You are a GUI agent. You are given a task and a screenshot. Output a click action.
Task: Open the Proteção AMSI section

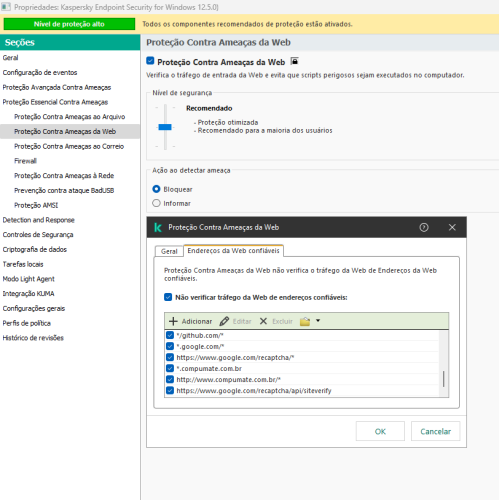tap(36, 205)
